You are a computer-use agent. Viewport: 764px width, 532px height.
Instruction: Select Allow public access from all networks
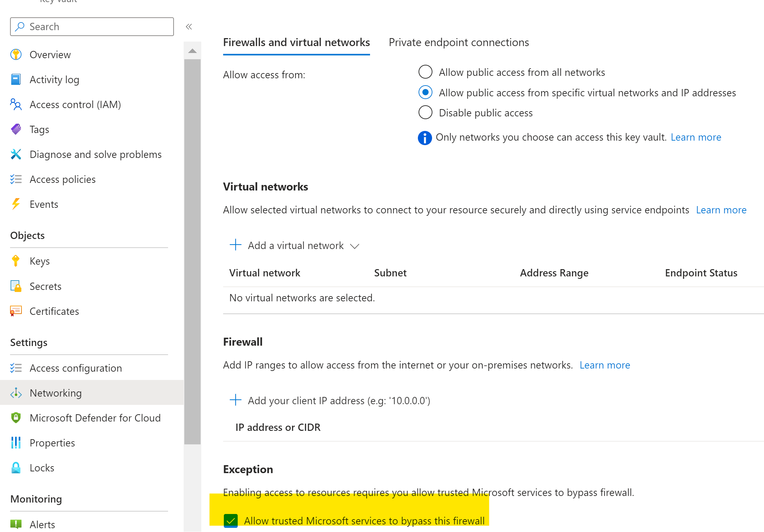tap(425, 72)
